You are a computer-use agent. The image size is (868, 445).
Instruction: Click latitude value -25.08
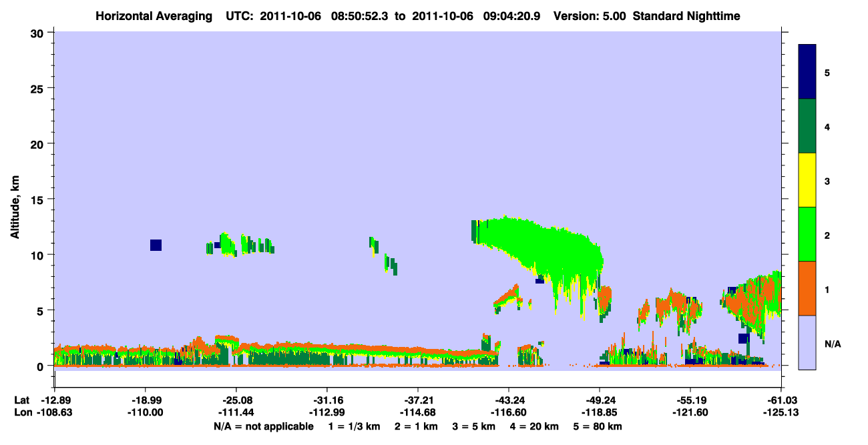[x=236, y=400]
